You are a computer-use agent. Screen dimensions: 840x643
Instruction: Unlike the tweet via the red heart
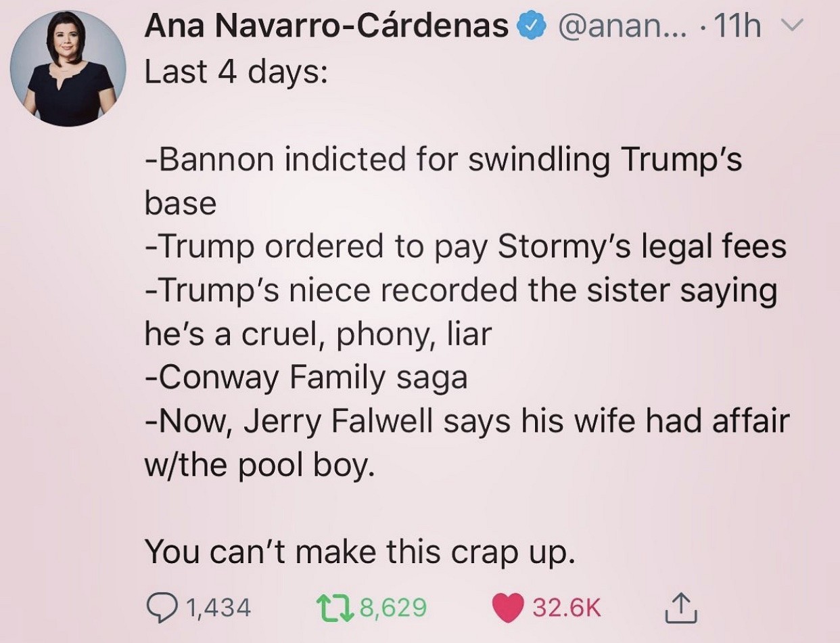509,606
